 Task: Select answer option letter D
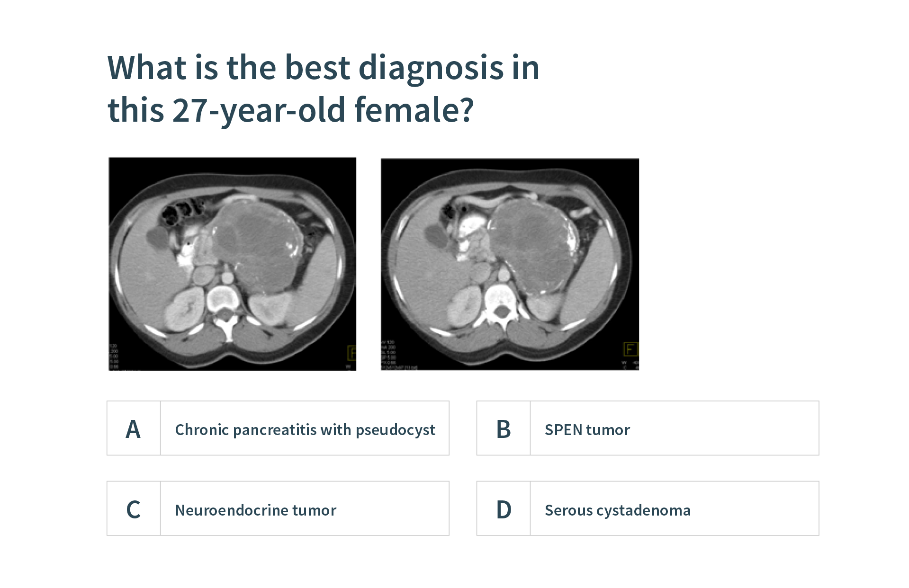504,509
